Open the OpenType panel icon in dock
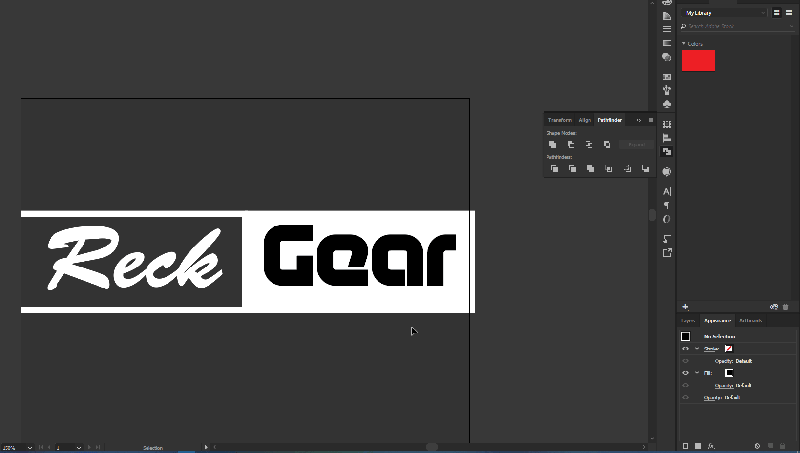 coord(667,219)
